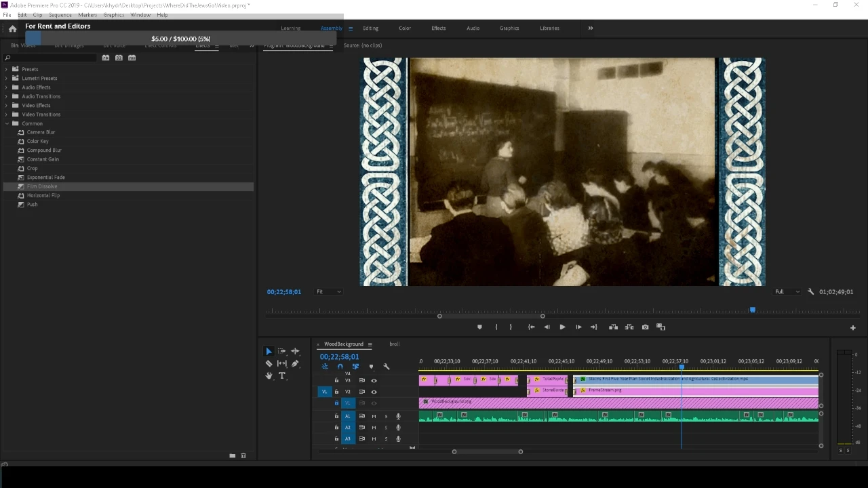Select the Selection tool arrow
The height and width of the screenshot is (488, 868).
click(x=269, y=351)
